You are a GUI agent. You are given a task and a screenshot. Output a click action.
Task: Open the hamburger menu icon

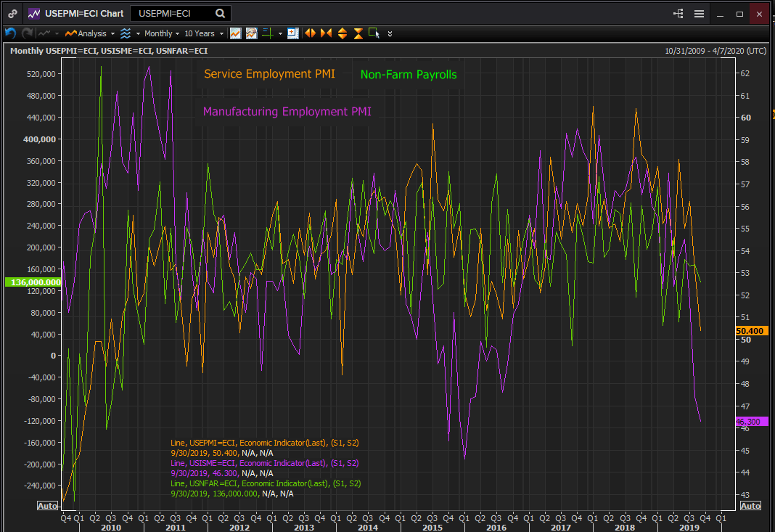699,14
